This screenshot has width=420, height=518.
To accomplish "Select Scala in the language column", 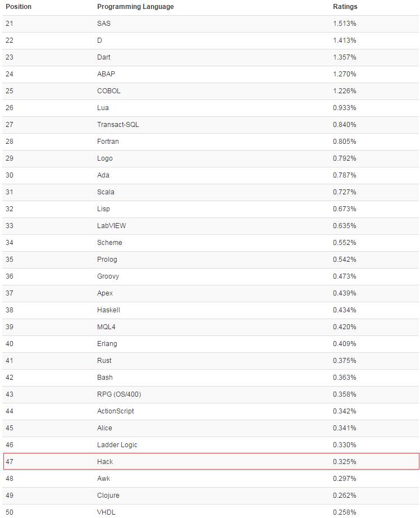I will [x=106, y=192].
